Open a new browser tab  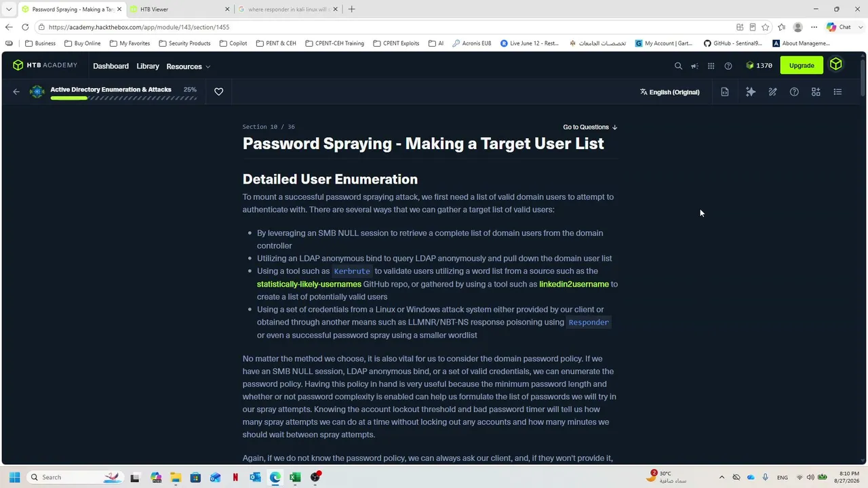[351, 9]
